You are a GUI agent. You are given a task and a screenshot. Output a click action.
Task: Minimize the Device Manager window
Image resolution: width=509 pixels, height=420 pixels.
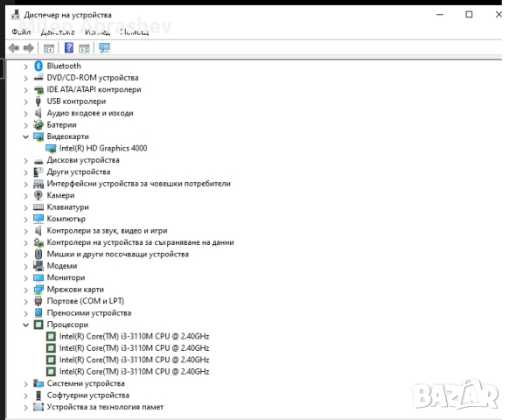(440, 15)
